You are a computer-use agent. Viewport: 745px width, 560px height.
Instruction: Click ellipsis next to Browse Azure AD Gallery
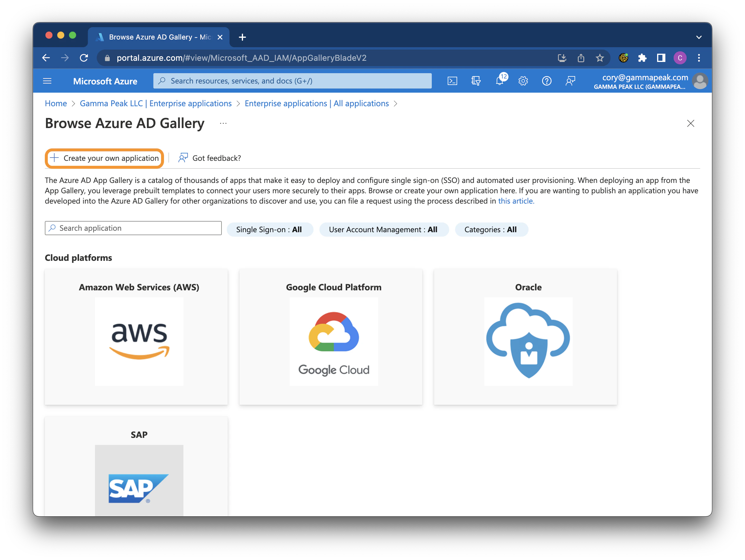(223, 124)
